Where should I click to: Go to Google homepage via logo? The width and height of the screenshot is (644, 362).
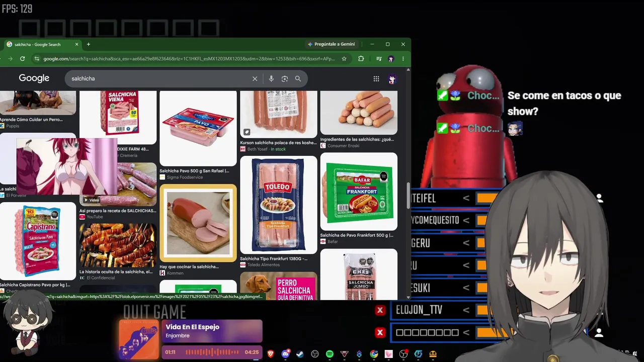34,78
